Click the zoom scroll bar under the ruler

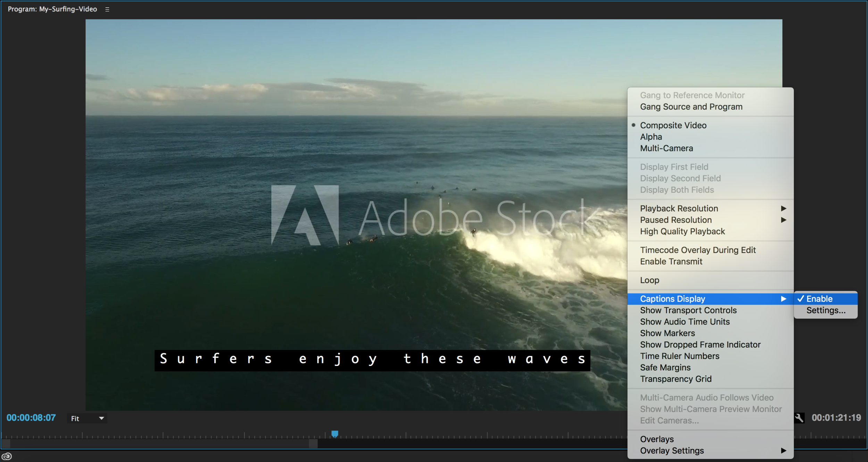point(159,444)
